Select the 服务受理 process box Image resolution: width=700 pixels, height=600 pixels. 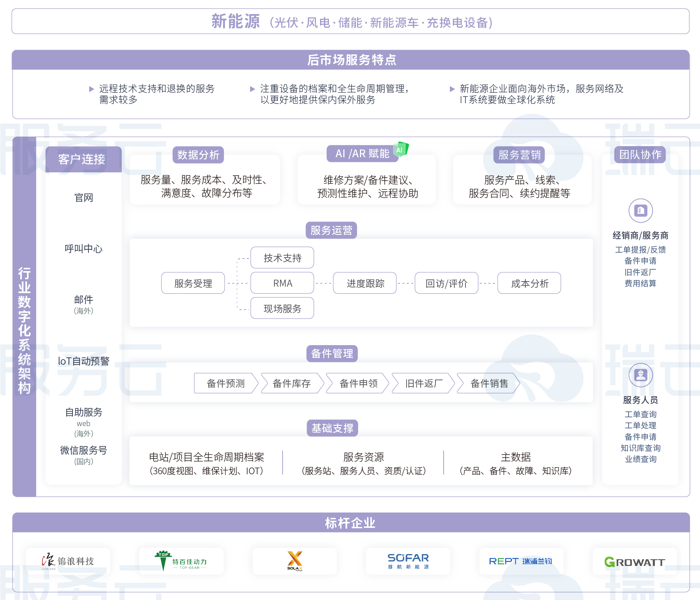coord(193,283)
